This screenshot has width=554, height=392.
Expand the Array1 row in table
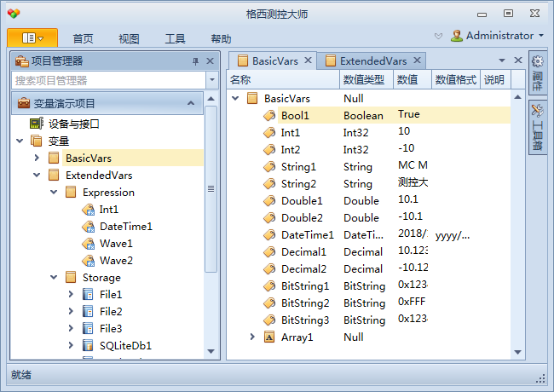tap(252, 337)
